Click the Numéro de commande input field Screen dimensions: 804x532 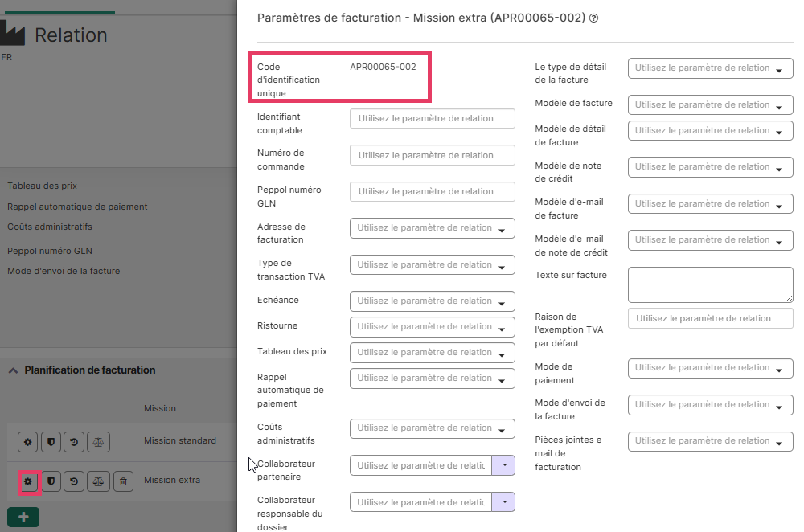pyautogui.click(x=433, y=155)
